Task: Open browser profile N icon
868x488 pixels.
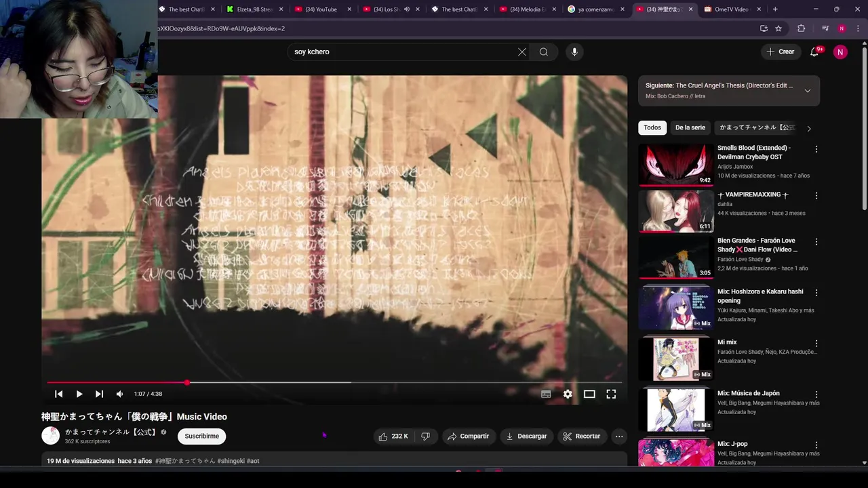Action: [x=842, y=28]
